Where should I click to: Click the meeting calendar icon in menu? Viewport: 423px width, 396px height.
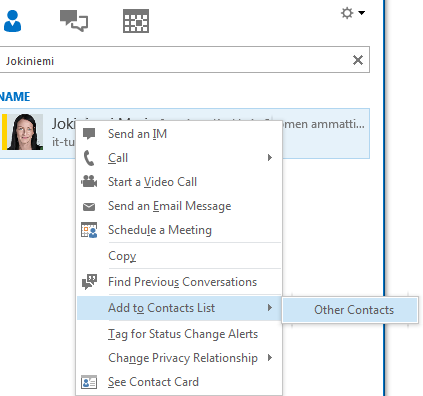89,230
